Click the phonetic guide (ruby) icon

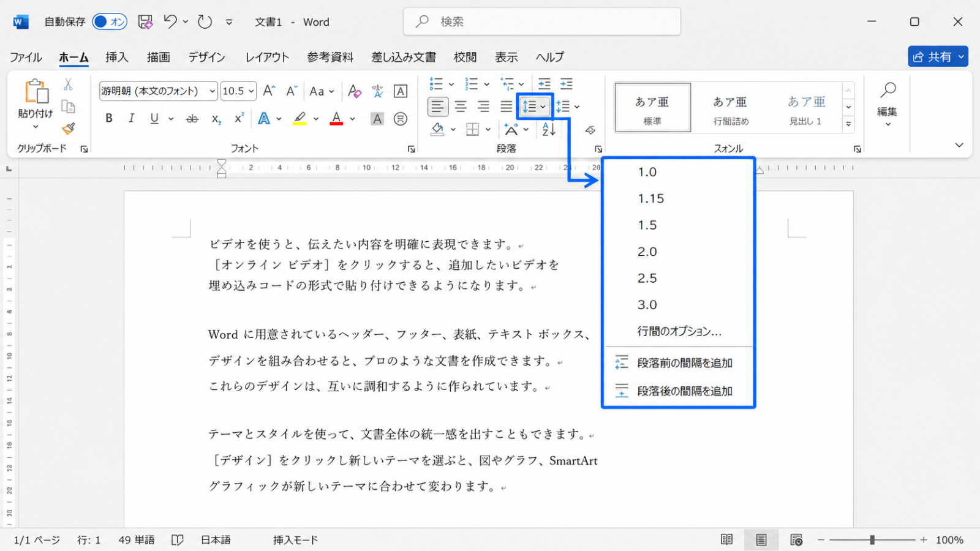377,91
